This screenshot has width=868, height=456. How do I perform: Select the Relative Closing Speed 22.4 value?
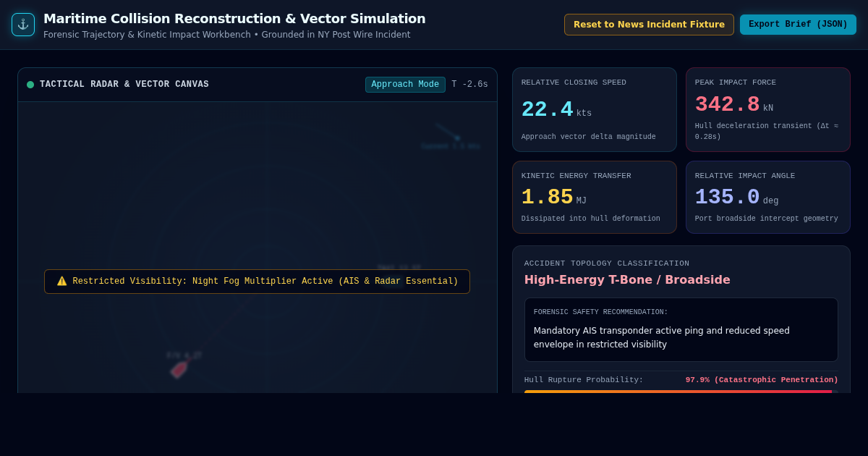[x=547, y=110]
